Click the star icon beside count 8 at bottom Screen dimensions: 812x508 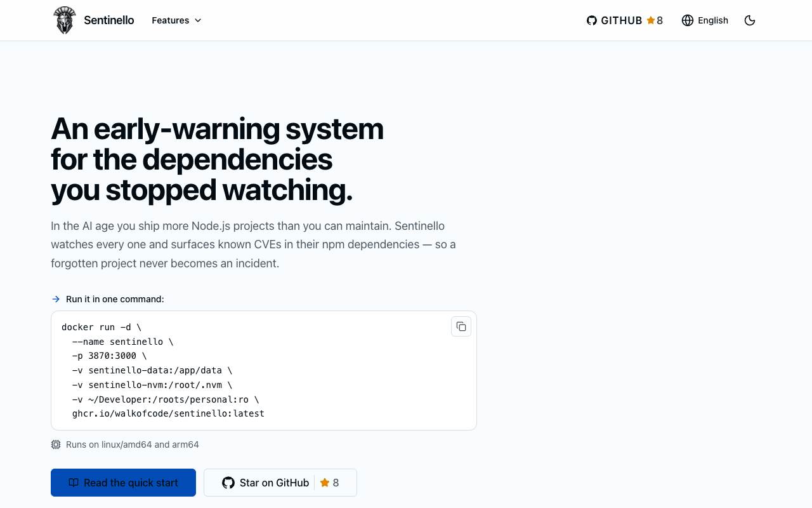(x=325, y=483)
